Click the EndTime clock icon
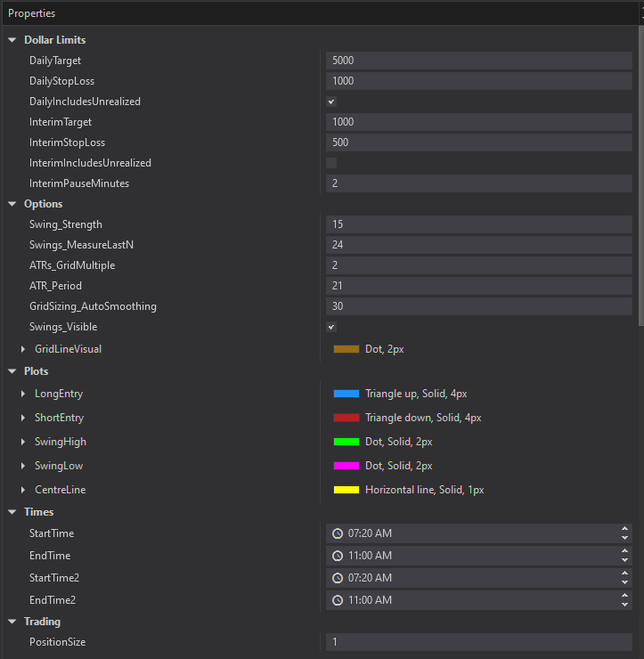The image size is (644, 659). click(338, 556)
